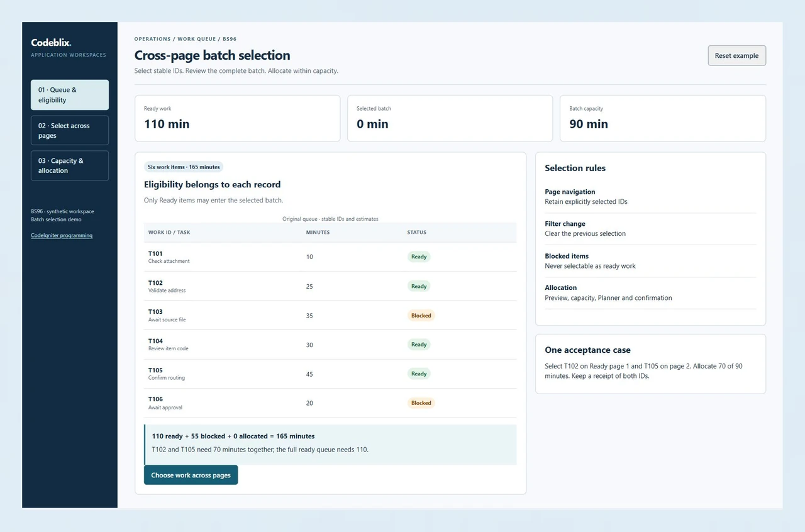Click the 45 minutes value for T105
Screen dimensions: 805x532
(x=309, y=374)
